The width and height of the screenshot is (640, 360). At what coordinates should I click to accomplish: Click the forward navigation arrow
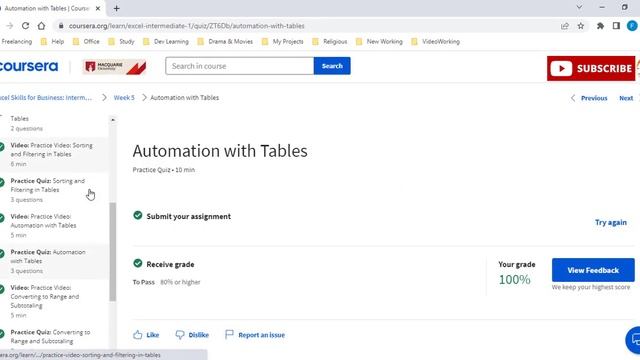[x=9, y=26]
